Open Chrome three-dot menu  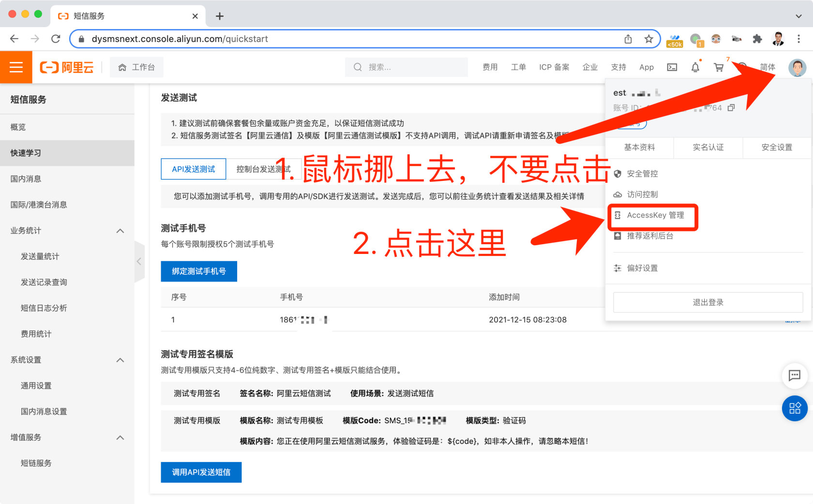coord(798,39)
